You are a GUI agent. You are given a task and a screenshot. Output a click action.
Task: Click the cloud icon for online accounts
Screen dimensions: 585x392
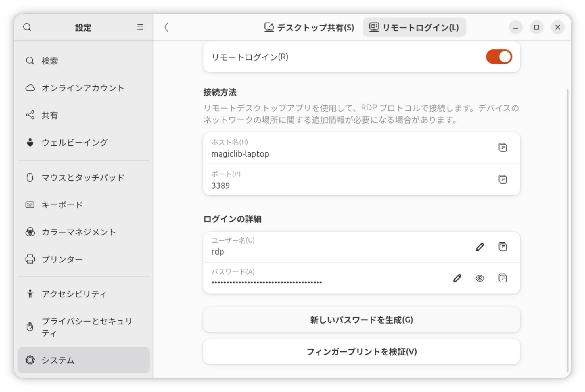[x=30, y=88]
